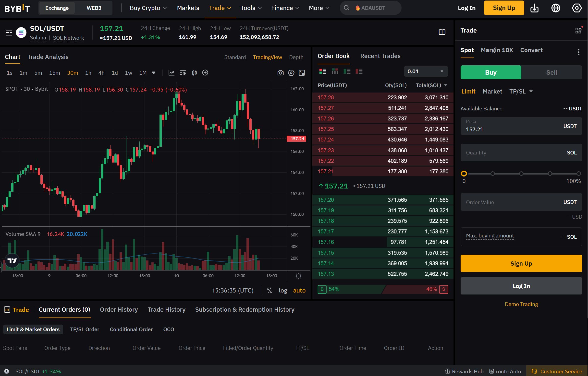Open chart settings via the gear icon

tap(291, 73)
